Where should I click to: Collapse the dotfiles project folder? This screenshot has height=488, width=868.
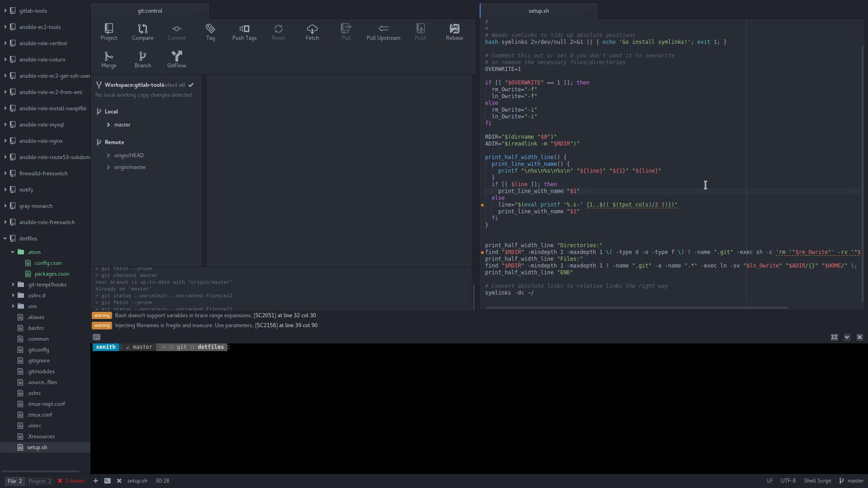pyautogui.click(x=5, y=239)
